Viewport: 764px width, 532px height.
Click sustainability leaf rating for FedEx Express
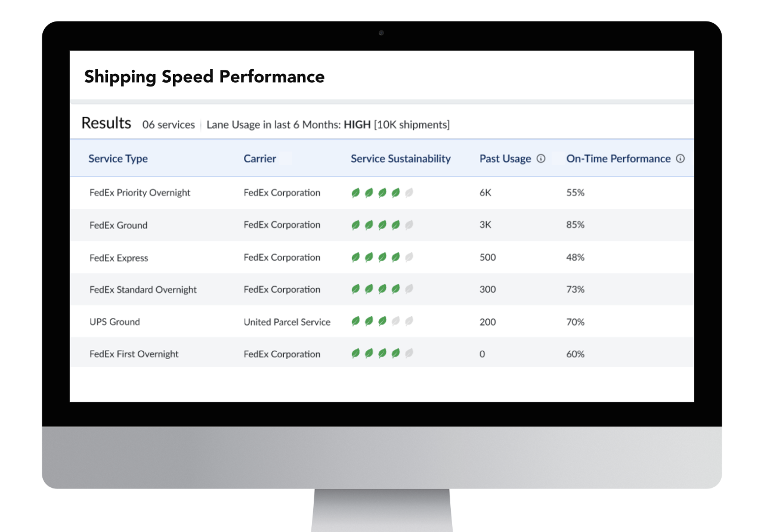pyautogui.click(x=382, y=257)
